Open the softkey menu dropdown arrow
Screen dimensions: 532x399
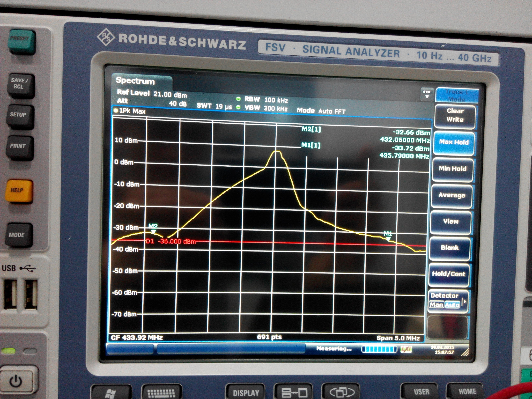tap(427, 95)
